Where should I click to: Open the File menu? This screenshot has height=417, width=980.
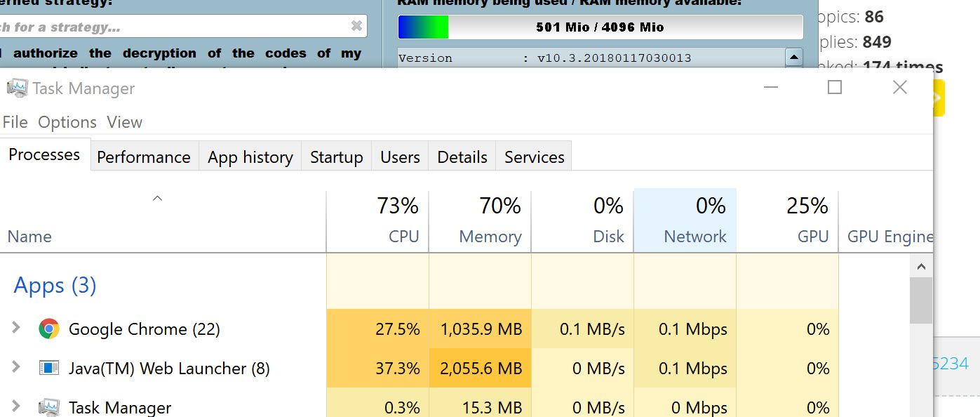click(x=15, y=122)
